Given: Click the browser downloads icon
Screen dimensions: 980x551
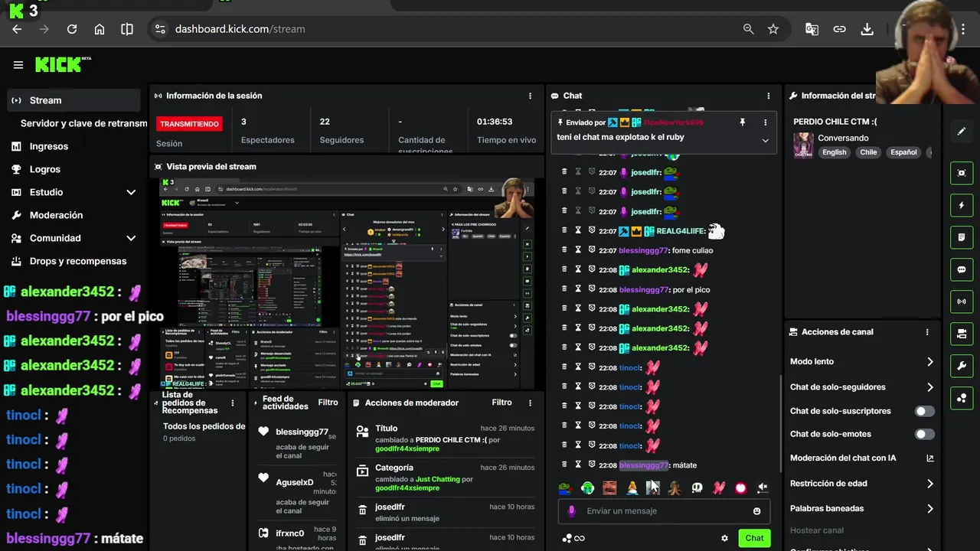Looking at the screenshot, I should tap(867, 29).
